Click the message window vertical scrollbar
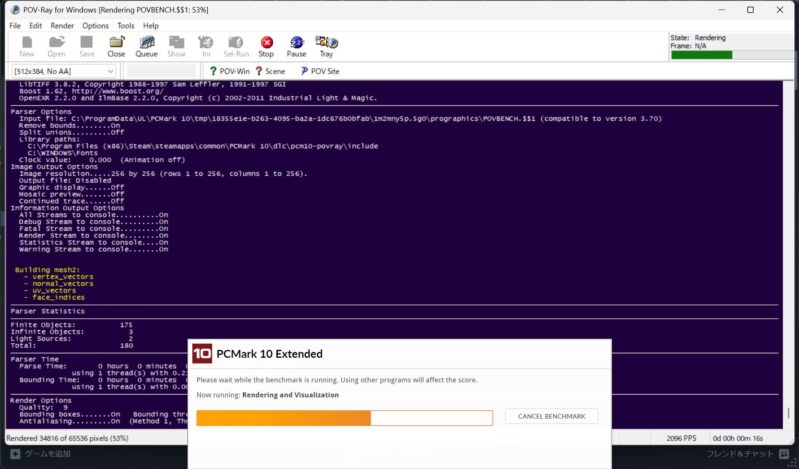 coord(788,254)
